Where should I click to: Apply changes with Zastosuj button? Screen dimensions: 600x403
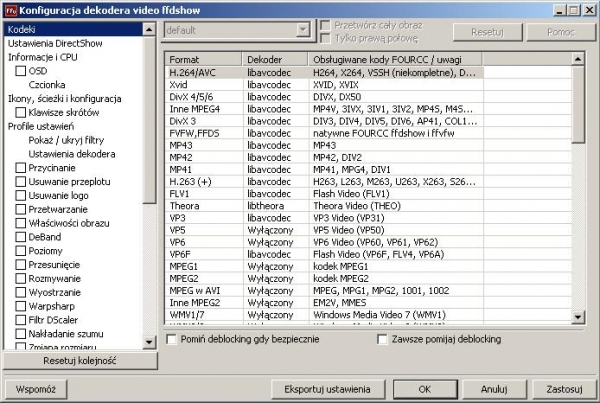(x=565, y=387)
